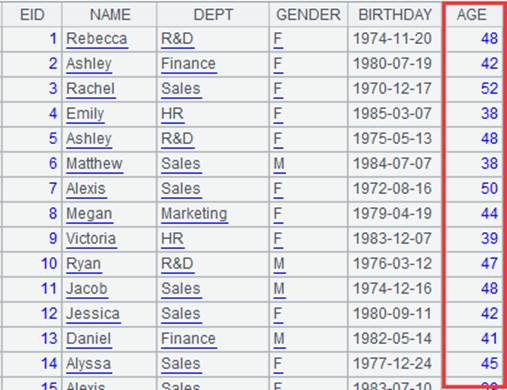Click the Alyssa name link
This screenshot has height=390, width=507.
click(x=88, y=364)
